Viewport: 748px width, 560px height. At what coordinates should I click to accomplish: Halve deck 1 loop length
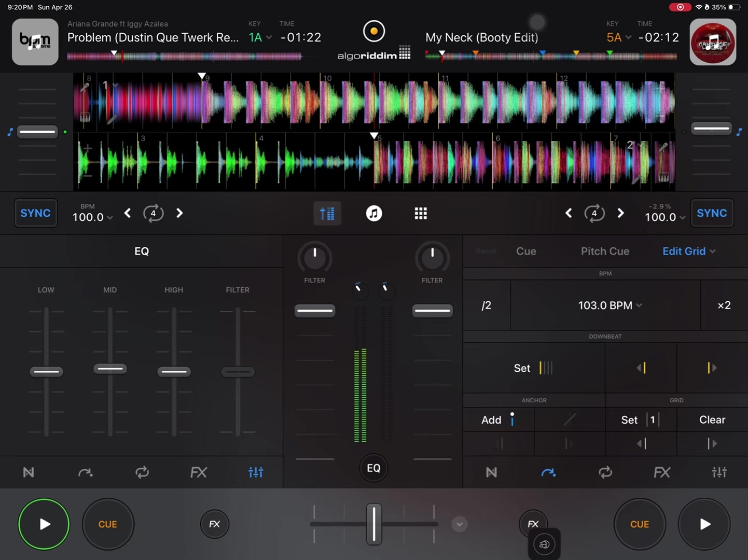(128, 213)
